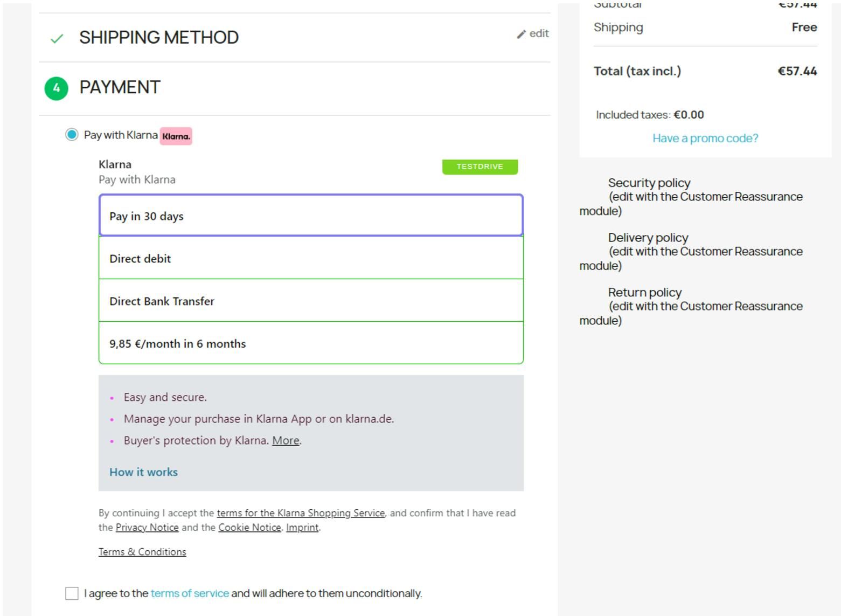Viewport: 841px width, 616px height.
Task: Click the SHIPPING METHOD section heading
Action: (159, 38)
